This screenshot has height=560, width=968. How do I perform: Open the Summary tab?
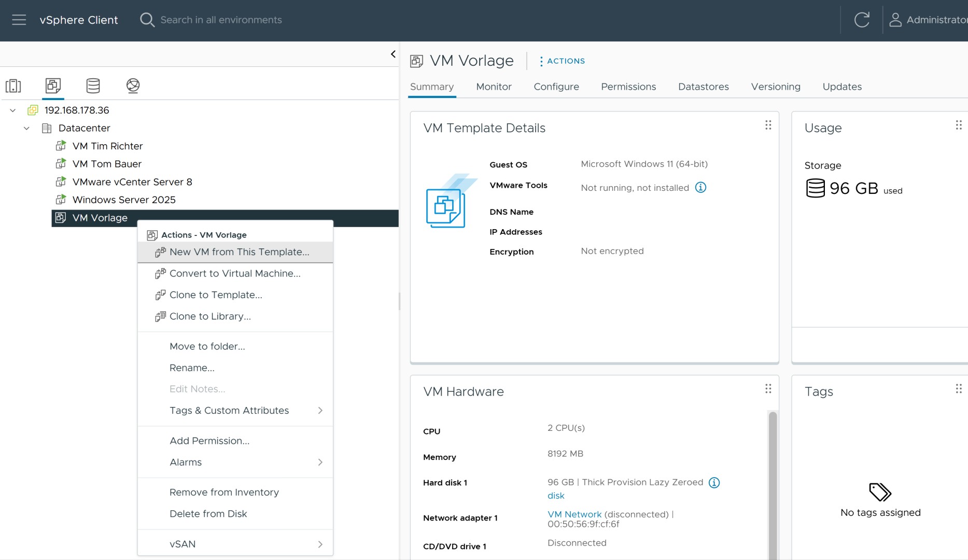(x=432, y=87)
